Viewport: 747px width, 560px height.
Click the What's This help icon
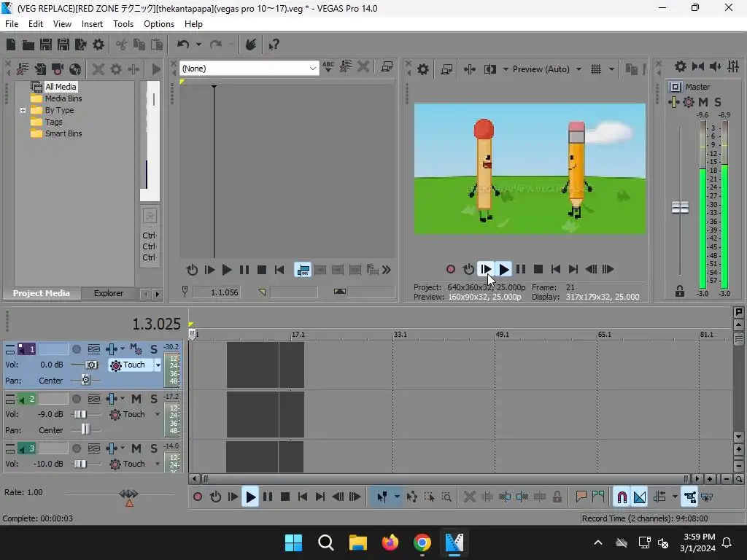274,44
